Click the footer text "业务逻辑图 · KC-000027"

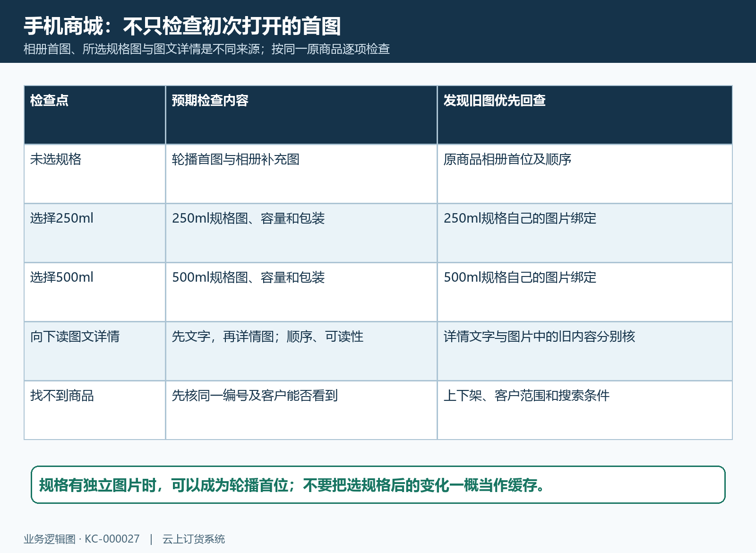tap(82, 539)
